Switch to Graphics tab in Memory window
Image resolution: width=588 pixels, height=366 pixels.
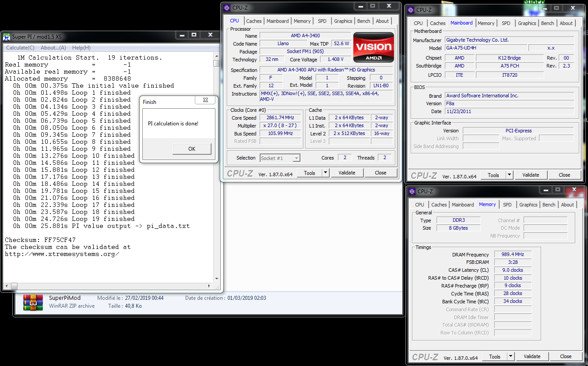tap(528, 205)
